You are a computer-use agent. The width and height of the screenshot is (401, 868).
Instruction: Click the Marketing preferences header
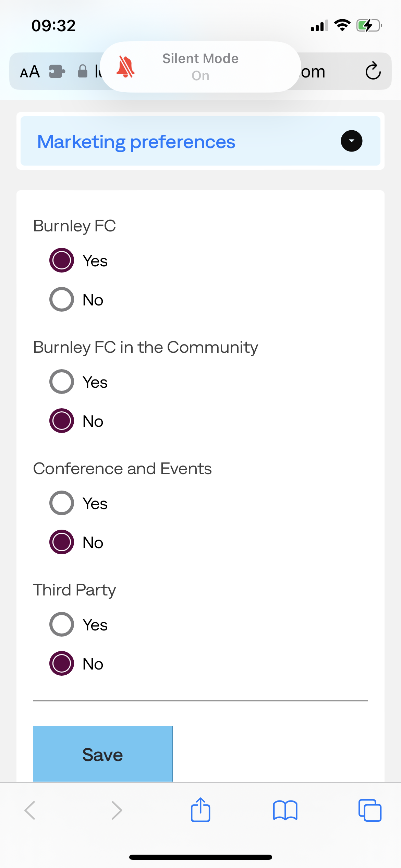(x=136, y=142)
